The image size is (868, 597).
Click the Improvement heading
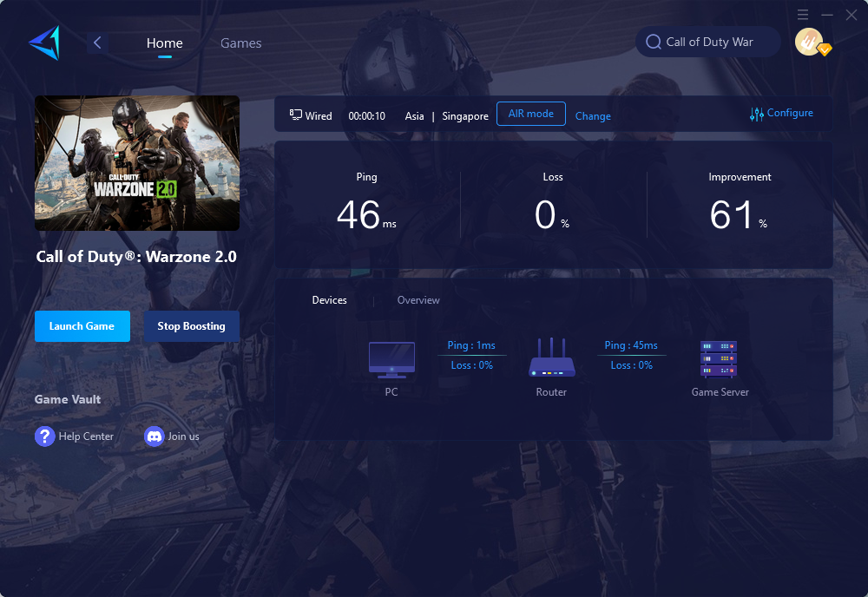pyautogui.click(x=740, y=177)
